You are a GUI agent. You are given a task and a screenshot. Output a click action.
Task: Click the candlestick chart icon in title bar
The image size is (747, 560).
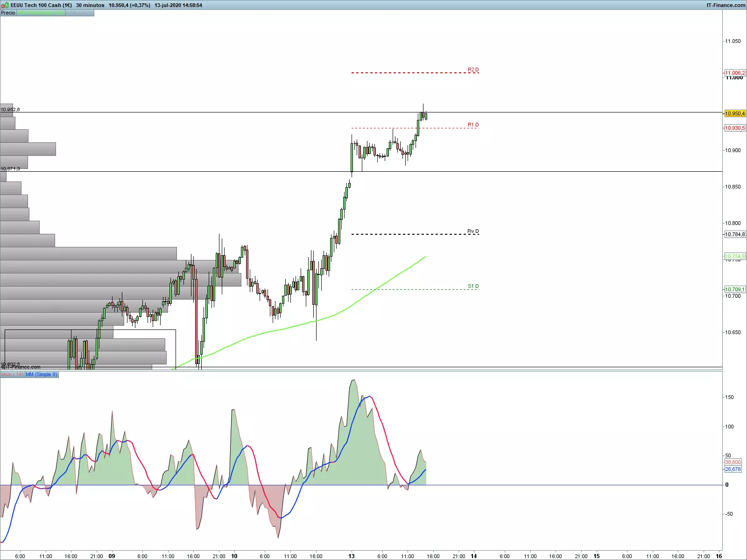pyautogui.click(x=5, y=5)
